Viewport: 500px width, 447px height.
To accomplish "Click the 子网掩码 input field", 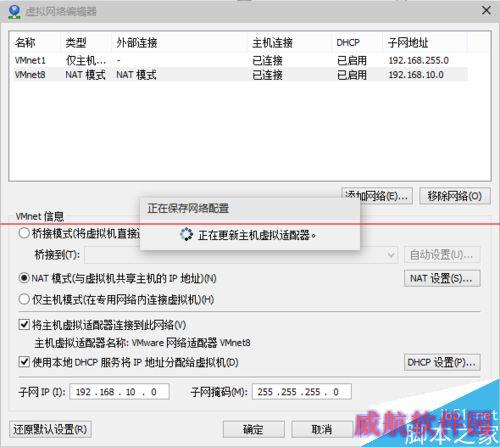I will coord(302,392).
